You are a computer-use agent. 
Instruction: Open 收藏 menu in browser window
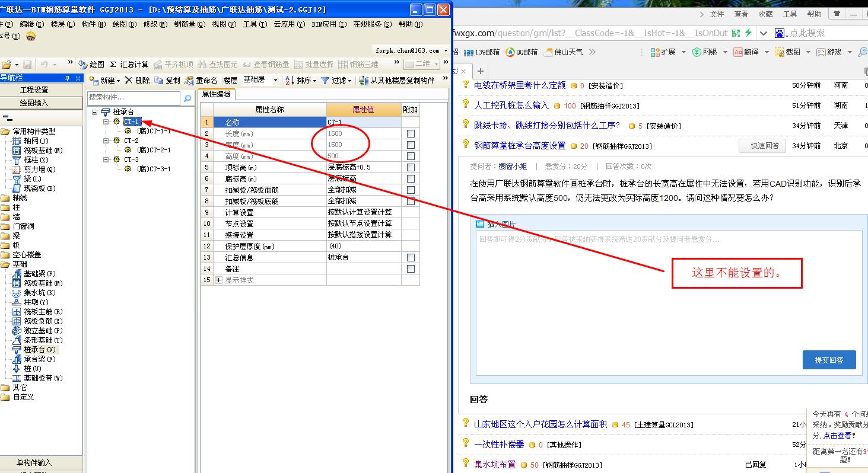click(x=765, y=14)
